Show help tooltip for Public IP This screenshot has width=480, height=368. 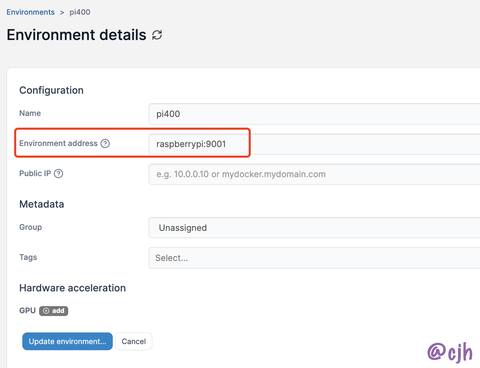tap(58, 174)
